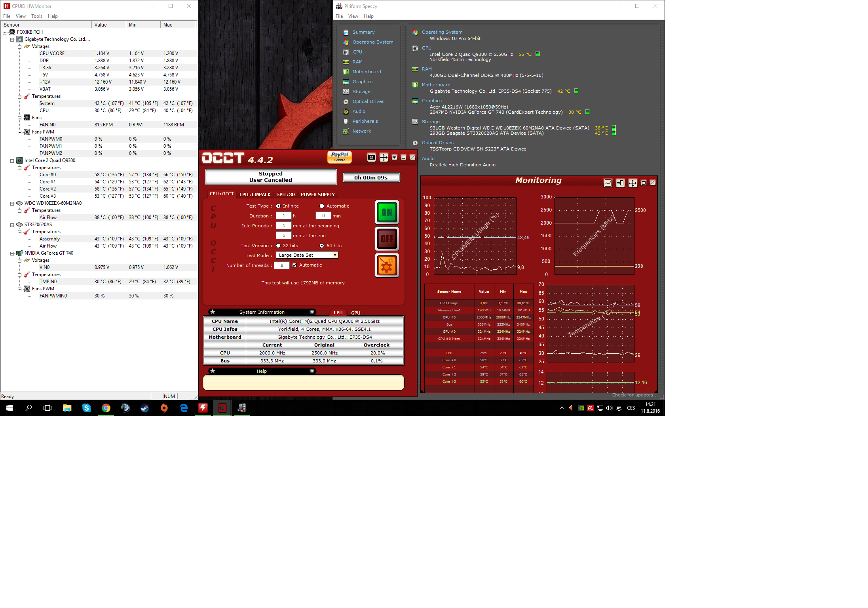Open the HWMonitor Tools menu
This screenshot has height=608, width=868.
point(36,16)
